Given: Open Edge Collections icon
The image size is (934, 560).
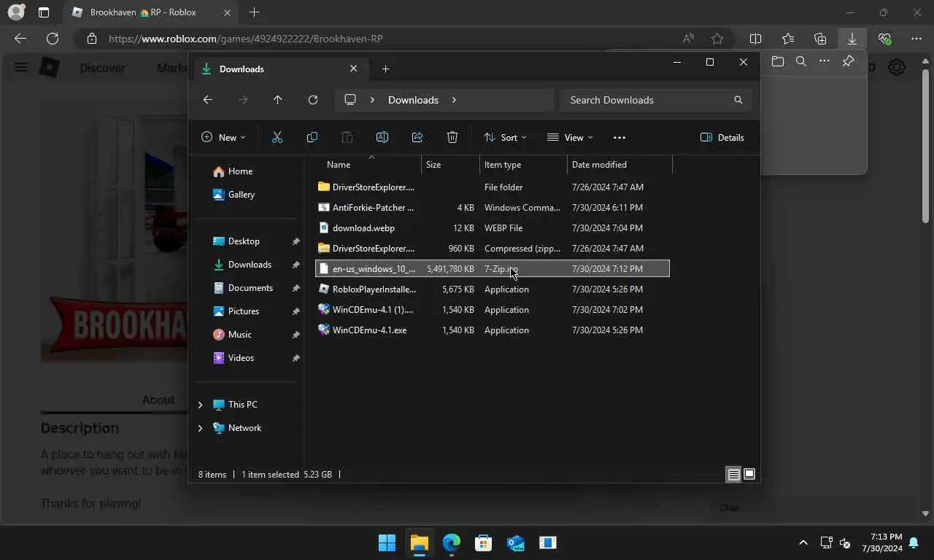Looking at the screenshot, I should pos(820,39).
